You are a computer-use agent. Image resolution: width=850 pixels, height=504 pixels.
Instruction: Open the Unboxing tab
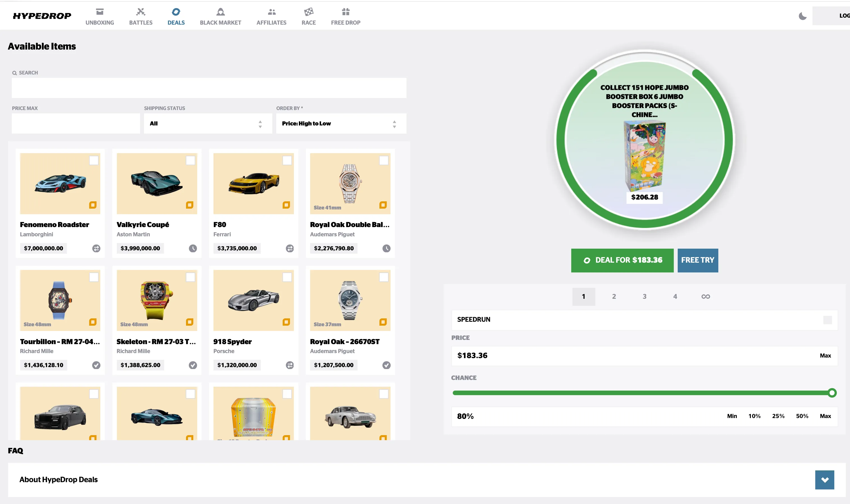tap(99, 17)
